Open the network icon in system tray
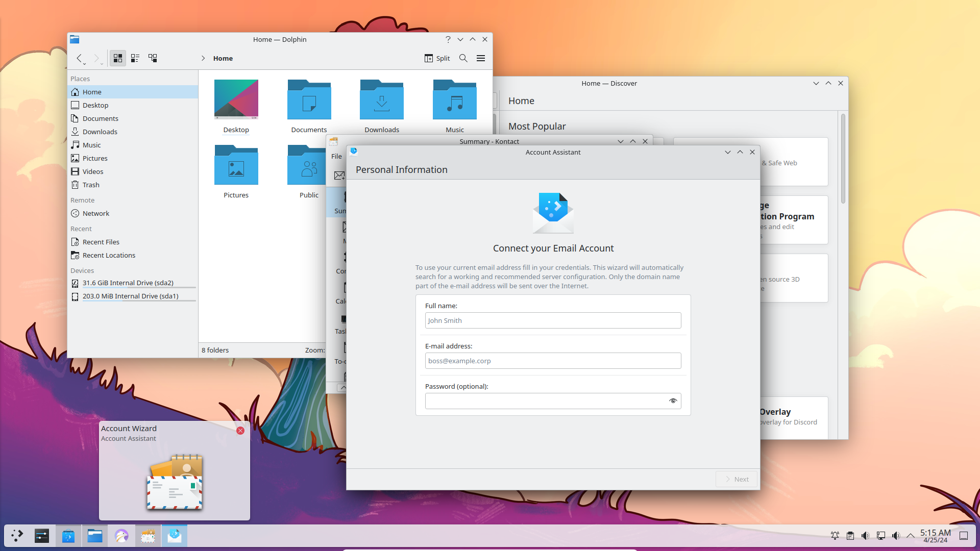 tap(881, 536)
